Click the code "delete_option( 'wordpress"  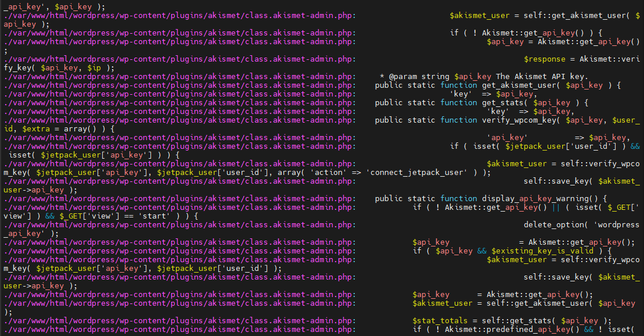(581, 224)
